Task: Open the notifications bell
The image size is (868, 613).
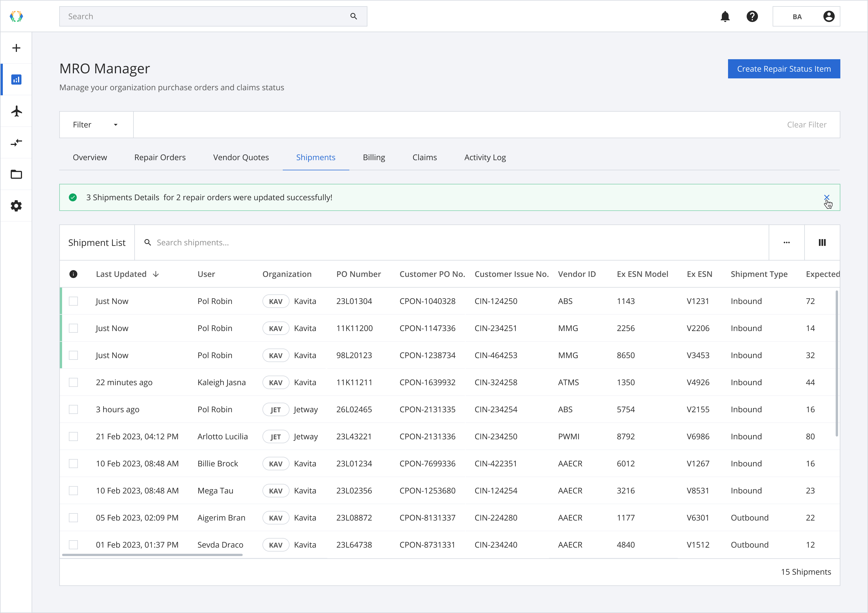Action: click(725, 17)
